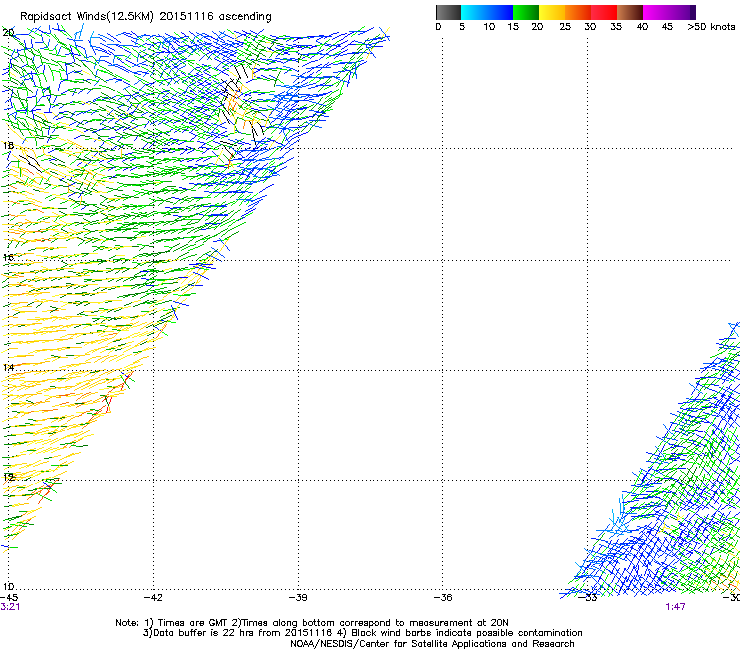The image size is (740, 650).
Task: Click the legend scale label '45'
Action: point(667,27)
